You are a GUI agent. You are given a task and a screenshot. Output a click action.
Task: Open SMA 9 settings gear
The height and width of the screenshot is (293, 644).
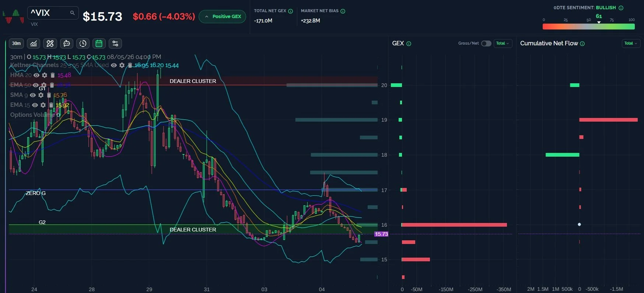[41, 95]
